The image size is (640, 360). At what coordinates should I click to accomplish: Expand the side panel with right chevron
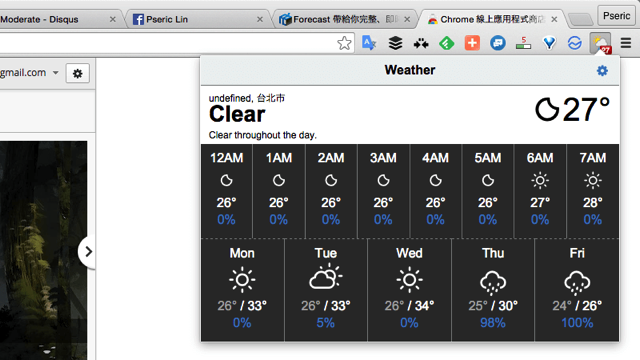pyautogui.click(x=88, y=252)
